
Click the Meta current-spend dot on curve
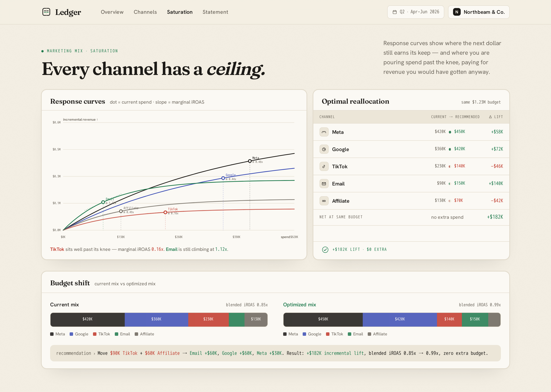[x=250, y=161]
